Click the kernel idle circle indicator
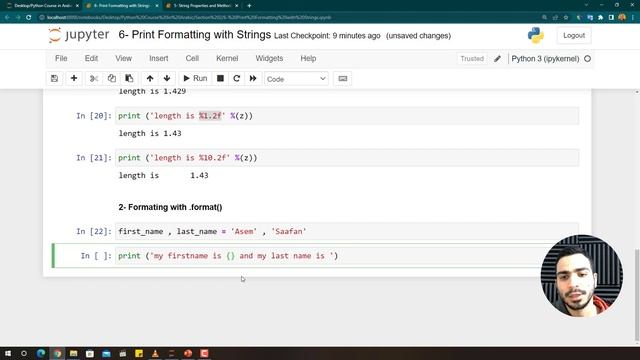Viewport: 640px width, 360px height. point(587,59)
